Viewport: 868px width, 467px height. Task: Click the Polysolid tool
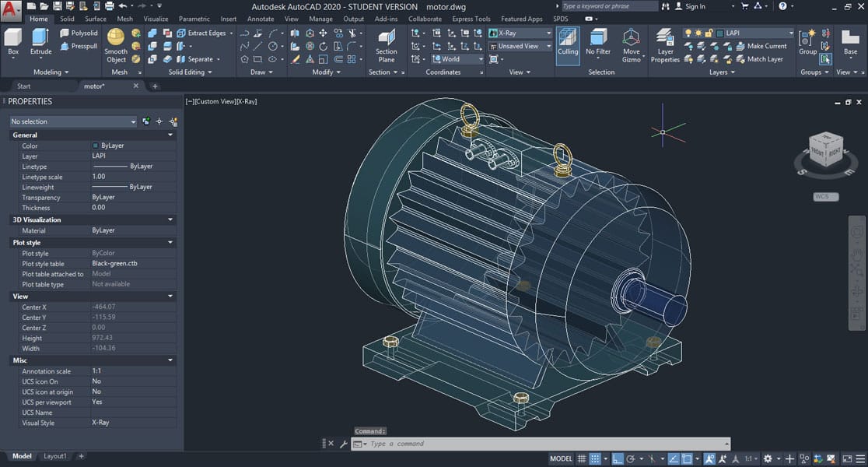tap(79, 33)
